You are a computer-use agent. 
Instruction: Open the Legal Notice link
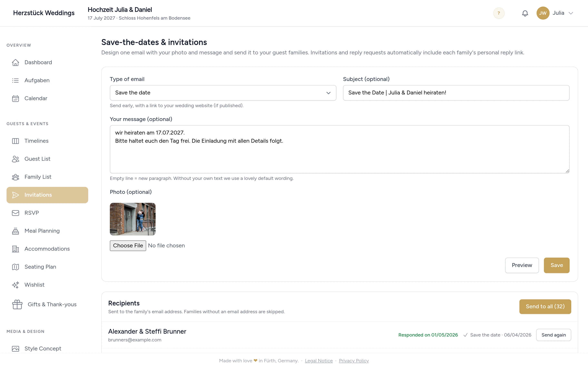click(x=319, y=361)
